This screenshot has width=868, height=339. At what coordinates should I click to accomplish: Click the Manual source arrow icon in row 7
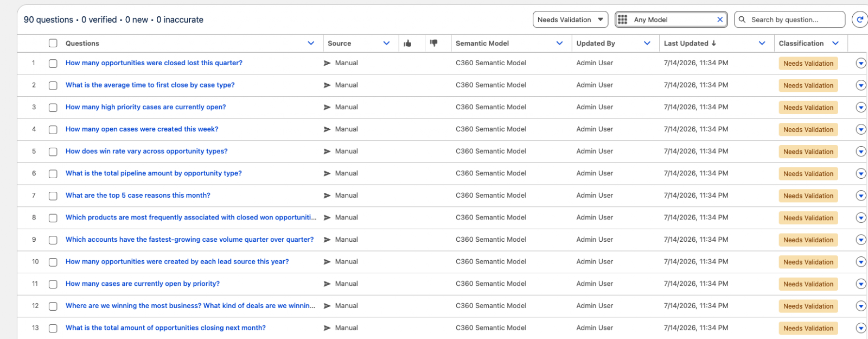point(327,196)
